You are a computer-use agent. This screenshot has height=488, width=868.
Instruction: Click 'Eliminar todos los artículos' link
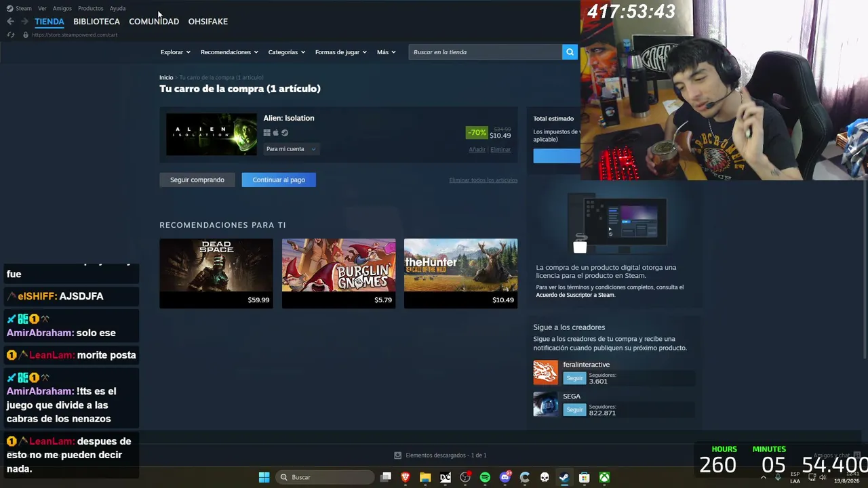(484, 180)
